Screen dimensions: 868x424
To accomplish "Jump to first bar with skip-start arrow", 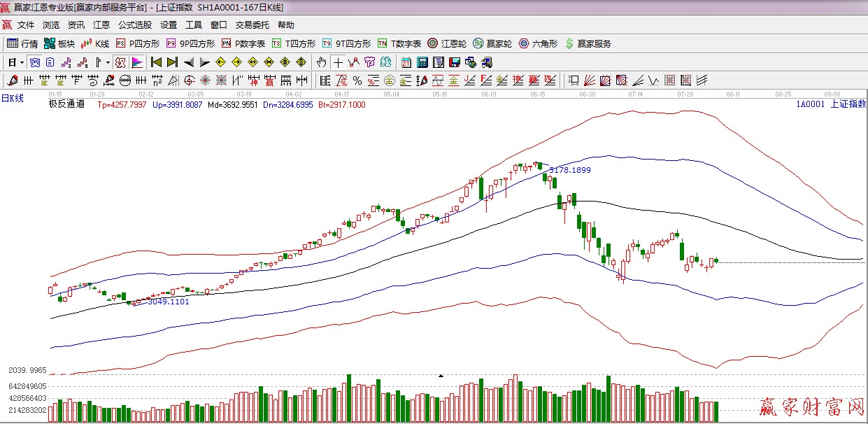I will (x=156, y=62).
